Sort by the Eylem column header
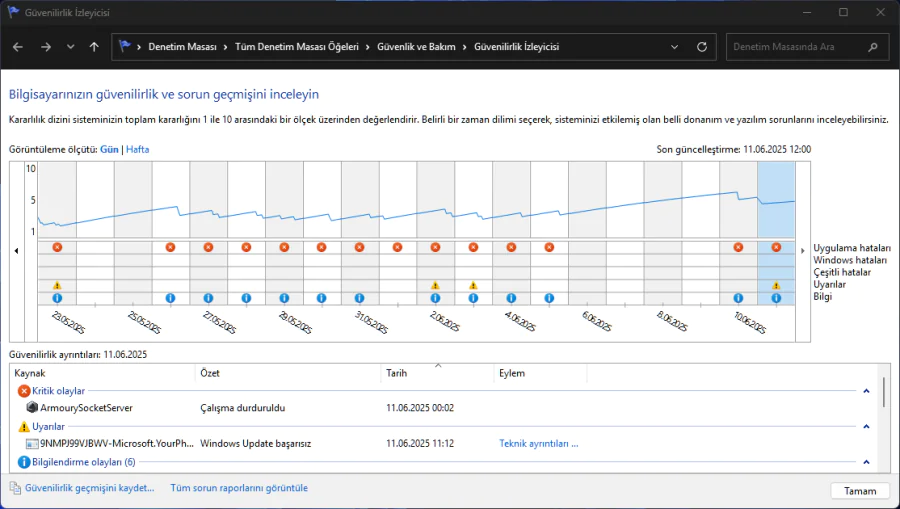This screenshot has height=509, width=900. pyautogui.click(x=541, y=373)
